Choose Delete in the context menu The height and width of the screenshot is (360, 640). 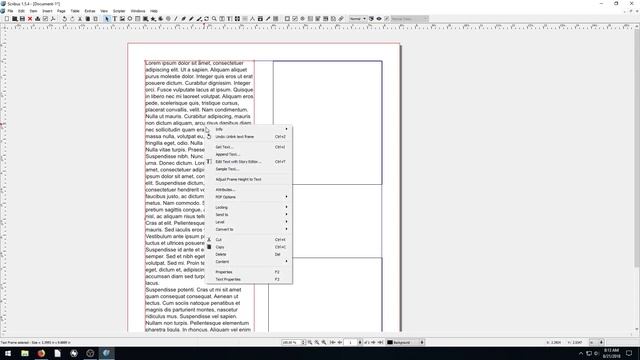249,254
